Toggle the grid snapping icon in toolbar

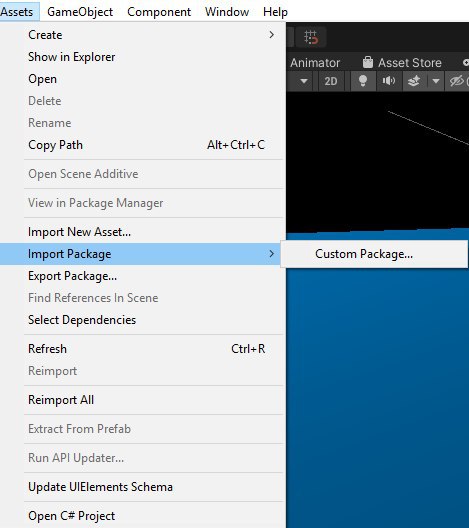click(x=311, y=37)
